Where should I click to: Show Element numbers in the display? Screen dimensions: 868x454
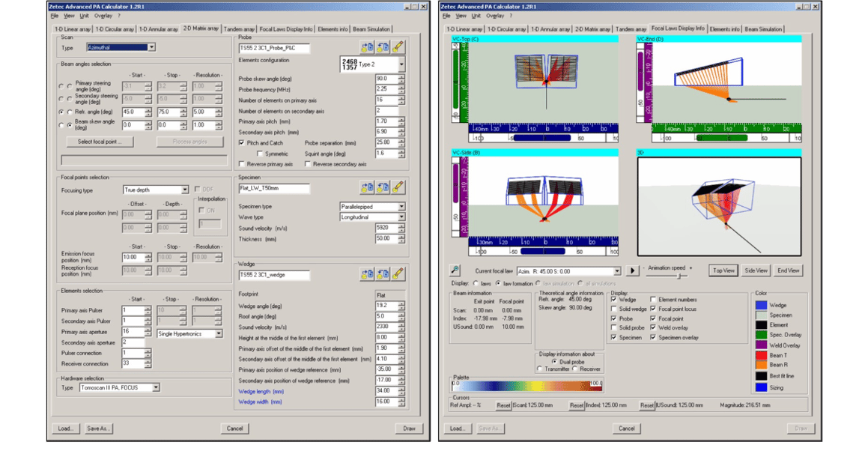653,300
